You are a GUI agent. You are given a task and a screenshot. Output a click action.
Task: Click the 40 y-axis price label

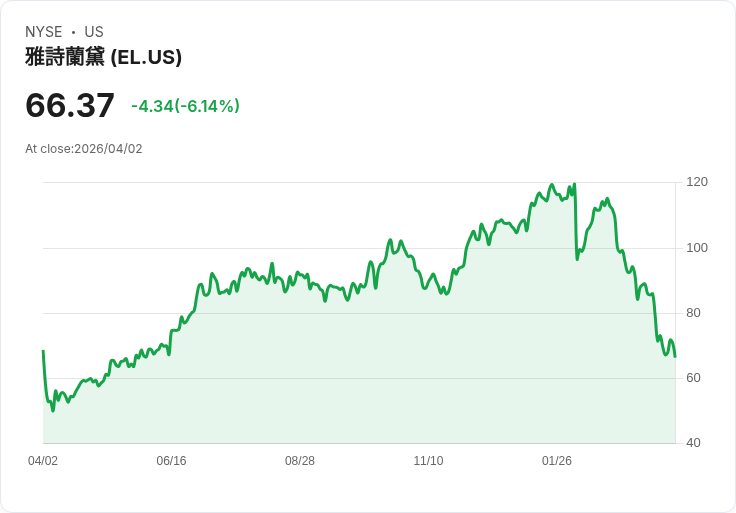click(x=693, y=443)
